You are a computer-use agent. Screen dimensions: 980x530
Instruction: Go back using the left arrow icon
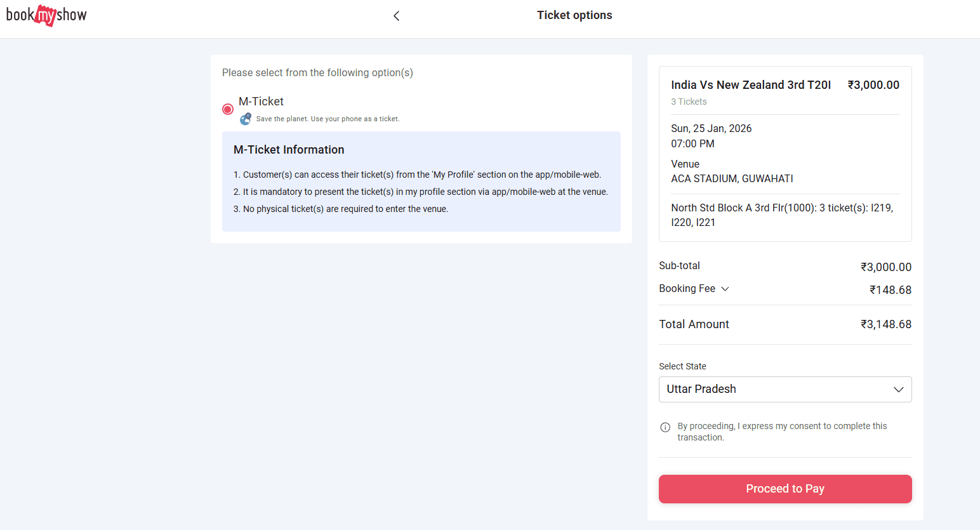(x=396, y=16)
